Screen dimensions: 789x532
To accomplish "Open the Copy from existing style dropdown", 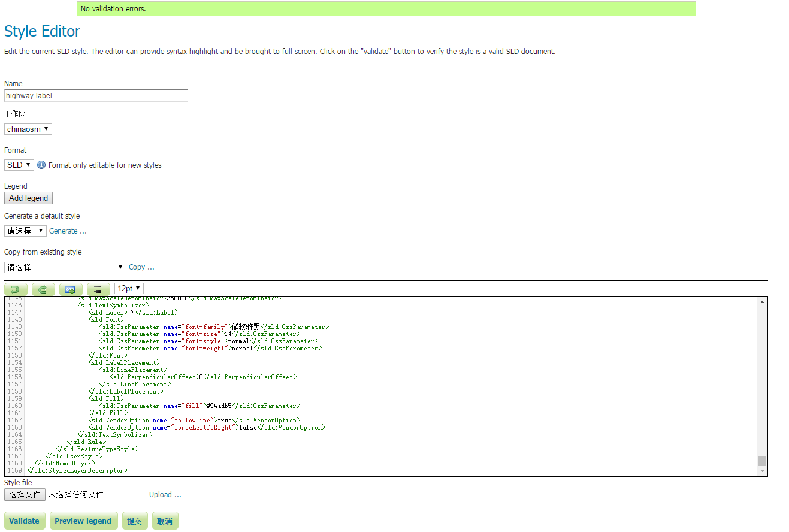I will 65,267.
